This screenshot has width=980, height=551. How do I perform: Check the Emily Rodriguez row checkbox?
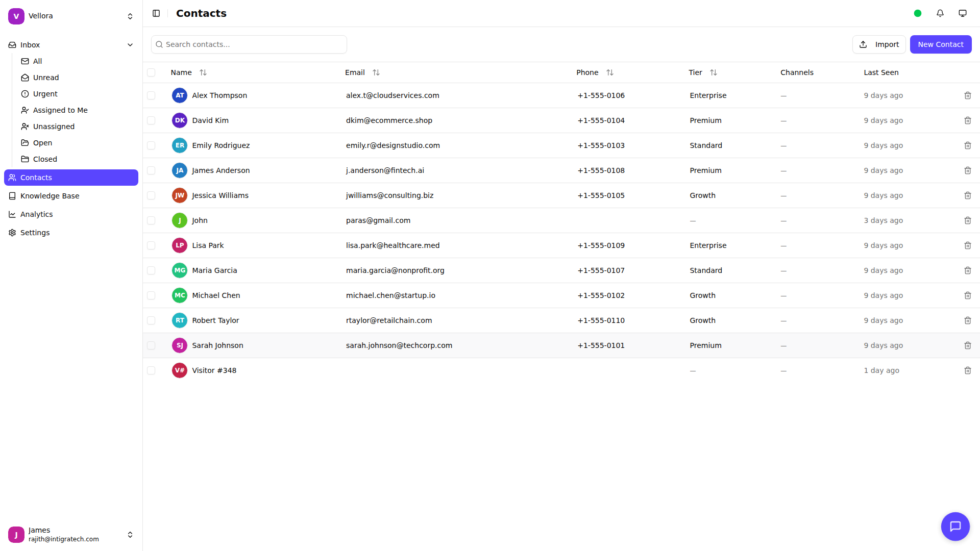(151, 145)
